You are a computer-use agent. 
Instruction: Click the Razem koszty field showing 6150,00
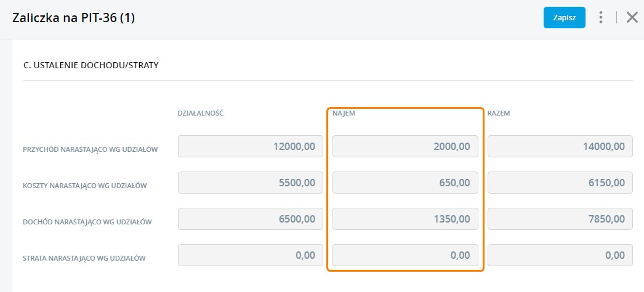tap(560, 183)
